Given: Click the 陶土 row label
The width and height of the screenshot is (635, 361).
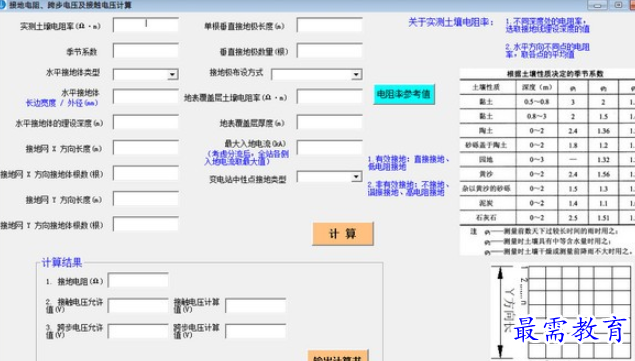Looking at the screenshot, I should (x=486, y=131).
